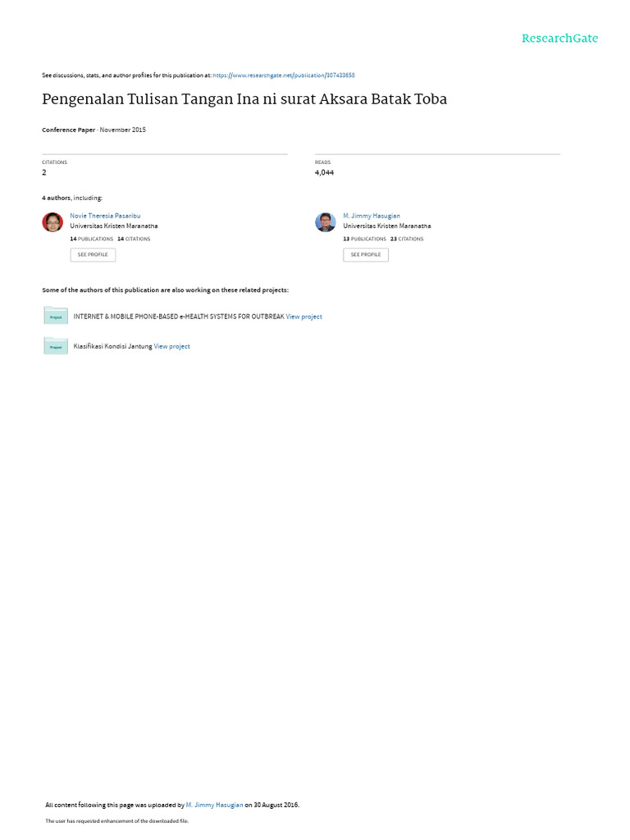Click SEE PROFILE under M. Jimmy Hasugian

point(366,254)
